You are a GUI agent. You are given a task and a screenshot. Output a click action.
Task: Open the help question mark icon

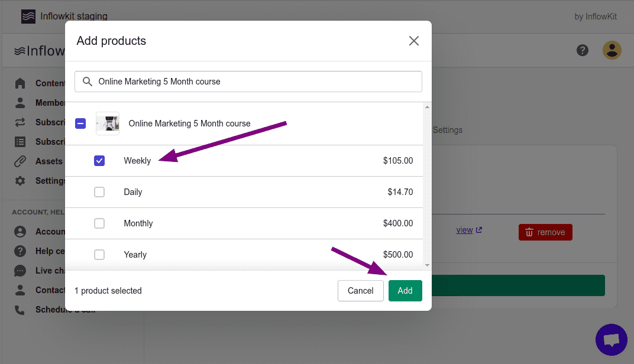(583, 50)
